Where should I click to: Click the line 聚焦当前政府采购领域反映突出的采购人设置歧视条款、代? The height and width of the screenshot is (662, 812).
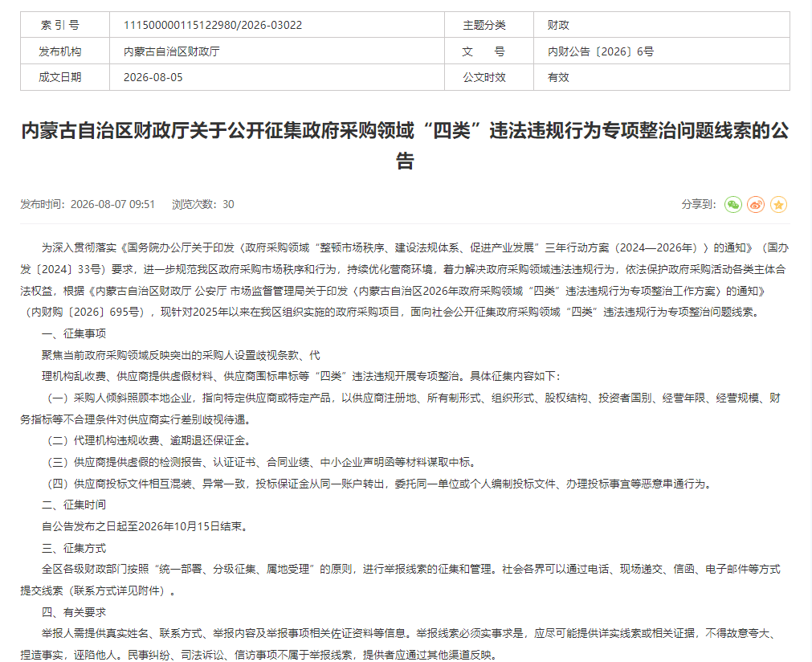[182, 355]
